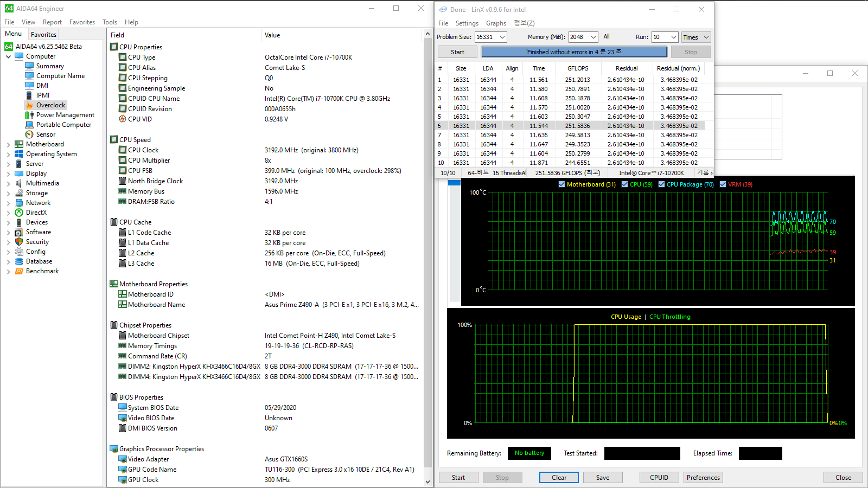The height and width of the screenshot is (488, 868).
Task: Switch to the Favorites tab in AIDA64
Action: [43, 34]
